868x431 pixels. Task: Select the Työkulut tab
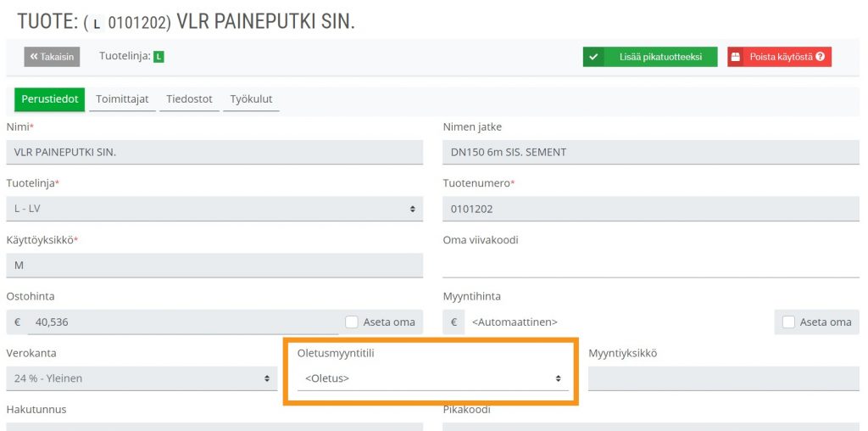tap(251, 100)
